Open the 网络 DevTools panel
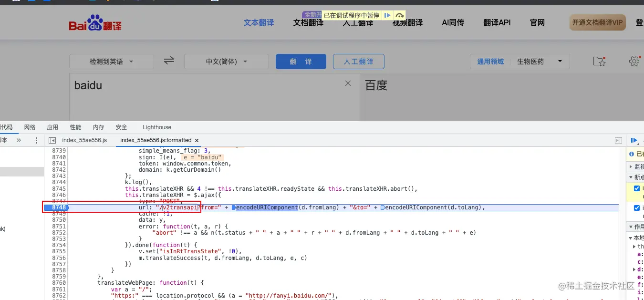 pos(30,127)
